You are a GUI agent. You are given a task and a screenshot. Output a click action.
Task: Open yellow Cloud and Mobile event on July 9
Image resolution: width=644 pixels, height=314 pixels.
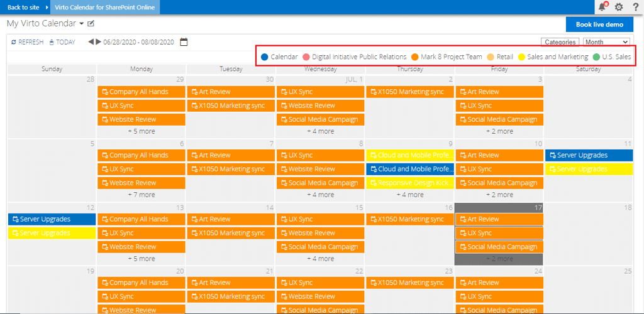click(x=410, y=155)
